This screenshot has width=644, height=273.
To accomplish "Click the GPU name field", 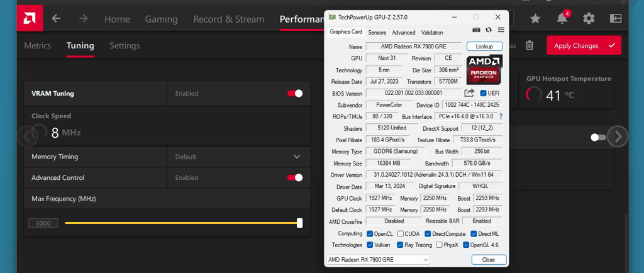I will [414, 47].
